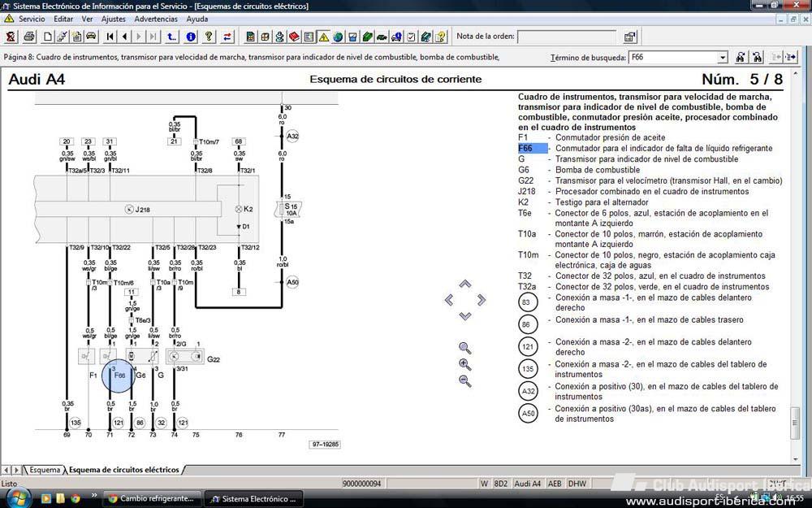Image resolution: width=812 pixels, height=508 pixels.
Task: Open the red book icon
Action: (x=294, y=37)
